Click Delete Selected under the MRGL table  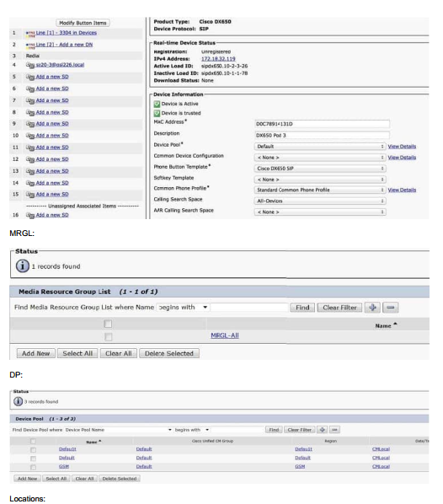click(x=169, y=353)
